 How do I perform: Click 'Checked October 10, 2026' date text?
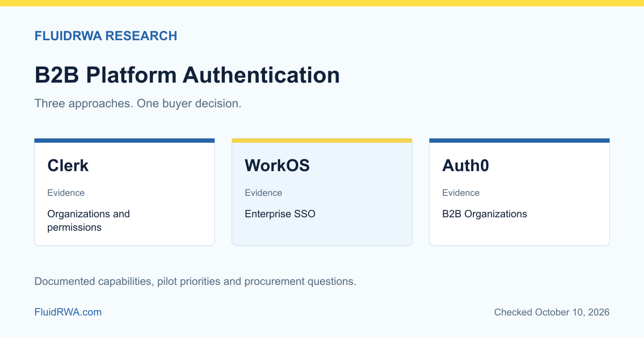552,312
